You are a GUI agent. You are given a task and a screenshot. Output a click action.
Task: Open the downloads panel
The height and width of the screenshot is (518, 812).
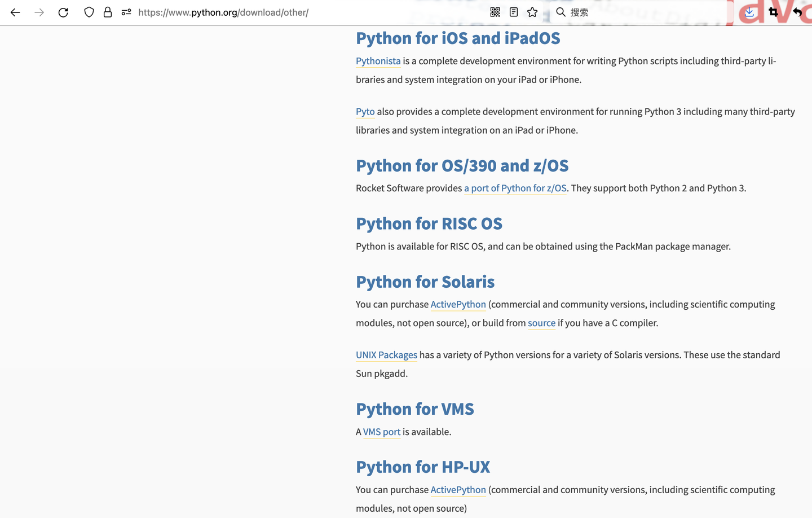[x=749, y=12]
